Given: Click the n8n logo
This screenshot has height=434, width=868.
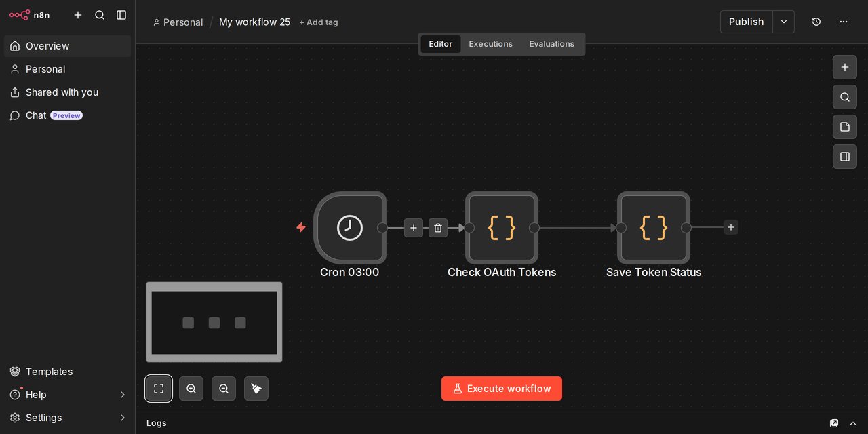Looking at the screenshot, I should [x=29, y=15].
